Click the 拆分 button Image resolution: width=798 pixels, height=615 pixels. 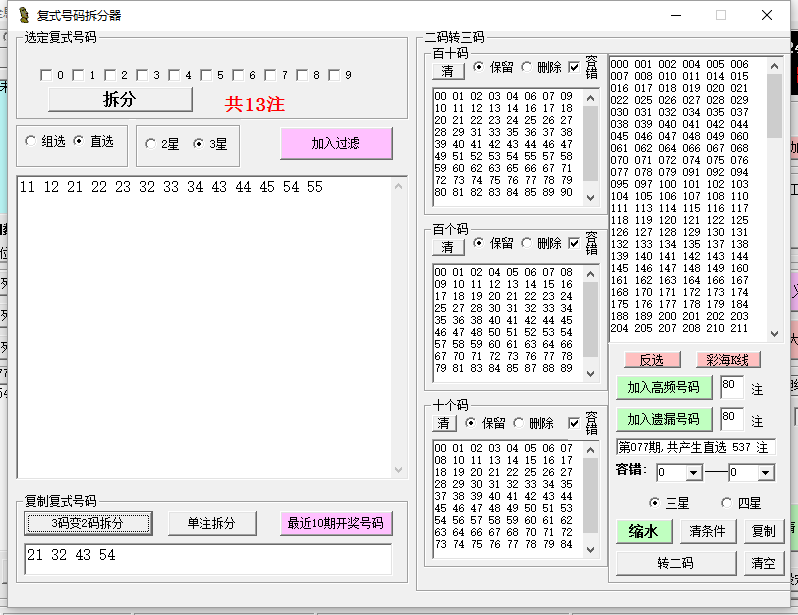pyautogui.click(x=120, y=100)
